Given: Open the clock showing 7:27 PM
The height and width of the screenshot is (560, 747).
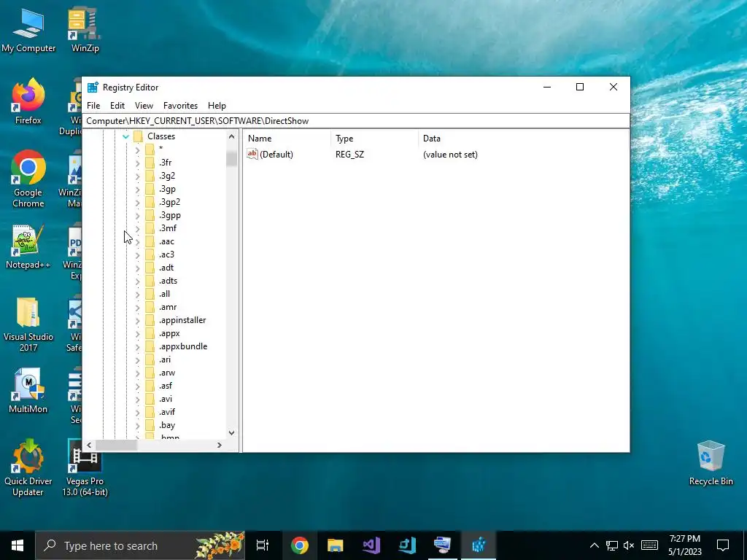Looking at the screenshot, I should click(x=684, y=545).
